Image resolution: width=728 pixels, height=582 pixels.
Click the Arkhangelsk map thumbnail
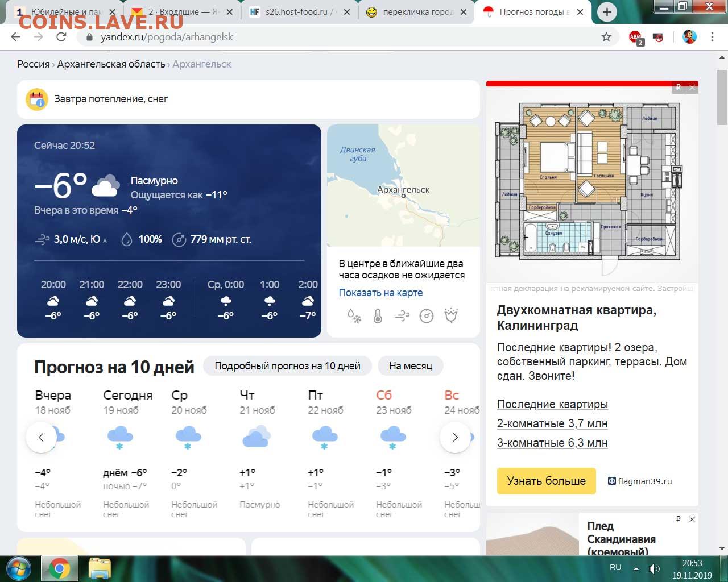tap(403, 186)
